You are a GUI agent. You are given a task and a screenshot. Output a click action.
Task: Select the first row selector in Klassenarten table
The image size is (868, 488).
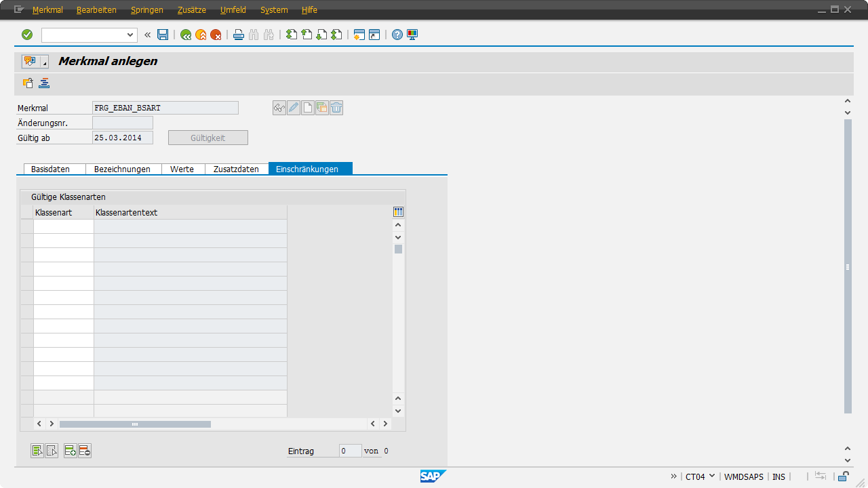pos(27,226)
